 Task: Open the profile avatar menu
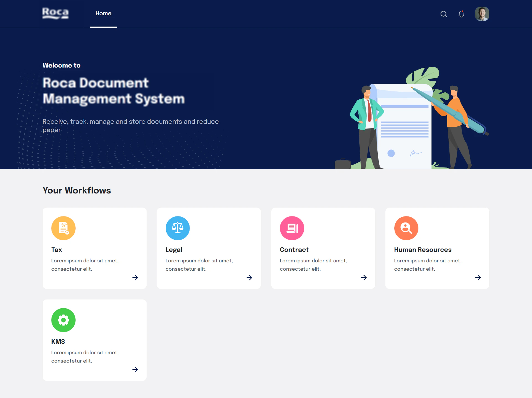[482, 14]
